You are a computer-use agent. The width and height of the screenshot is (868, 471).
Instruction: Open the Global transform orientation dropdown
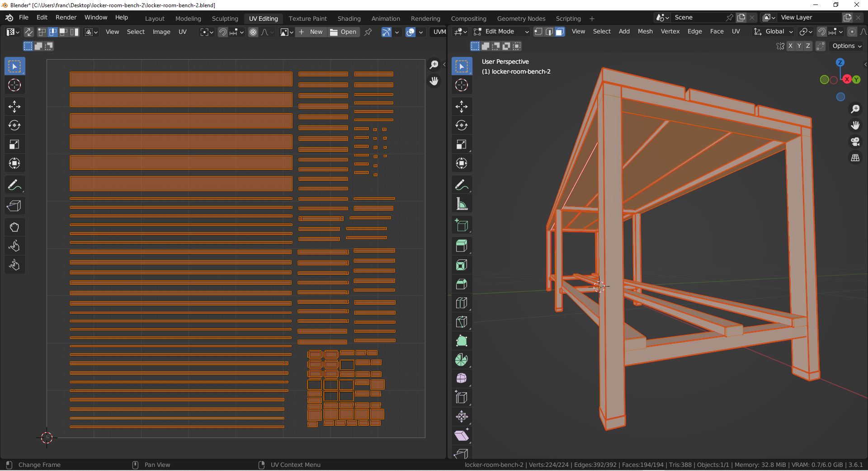point(774,32)
